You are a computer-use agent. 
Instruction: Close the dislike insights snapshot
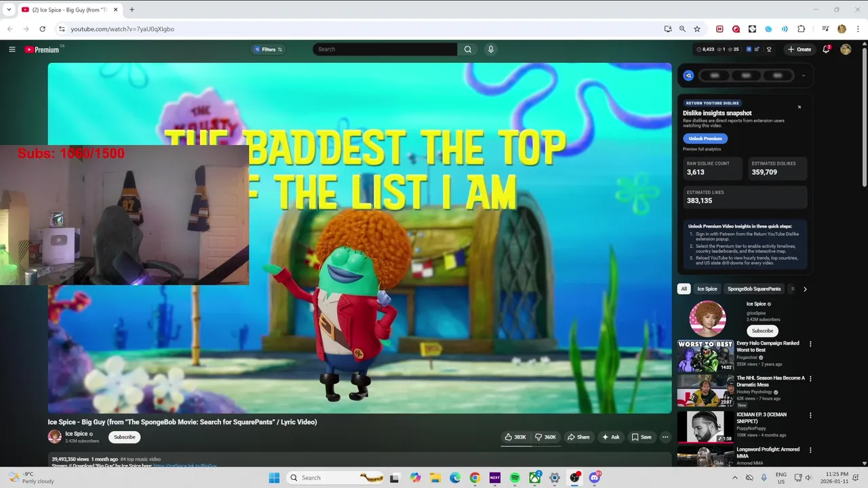(x=800, y=107)
